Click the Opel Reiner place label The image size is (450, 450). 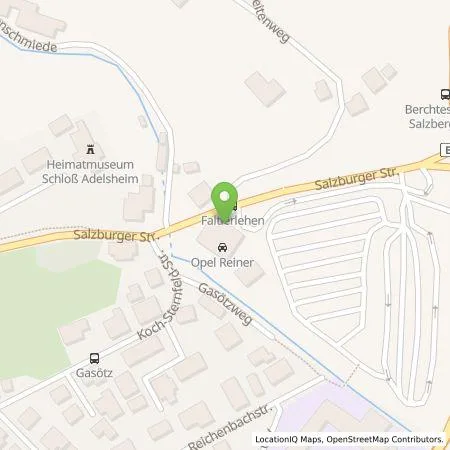click(x=222, y=262)
